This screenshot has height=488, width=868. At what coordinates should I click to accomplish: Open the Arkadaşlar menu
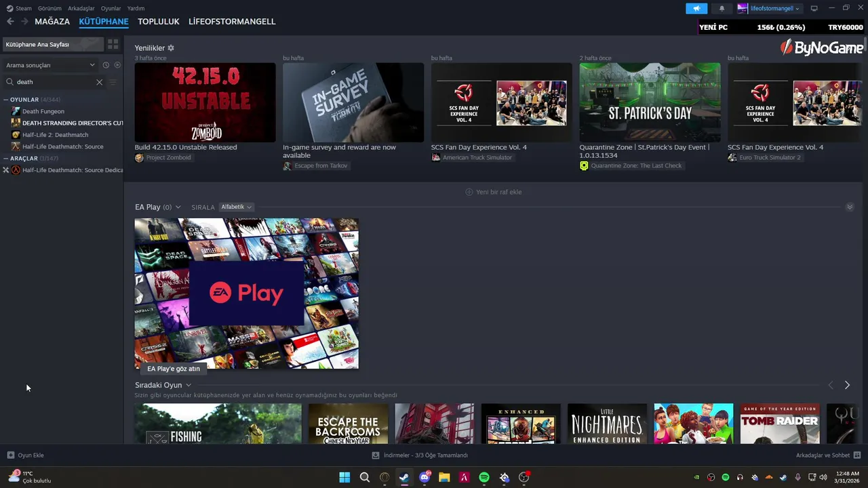click(81, 8)
